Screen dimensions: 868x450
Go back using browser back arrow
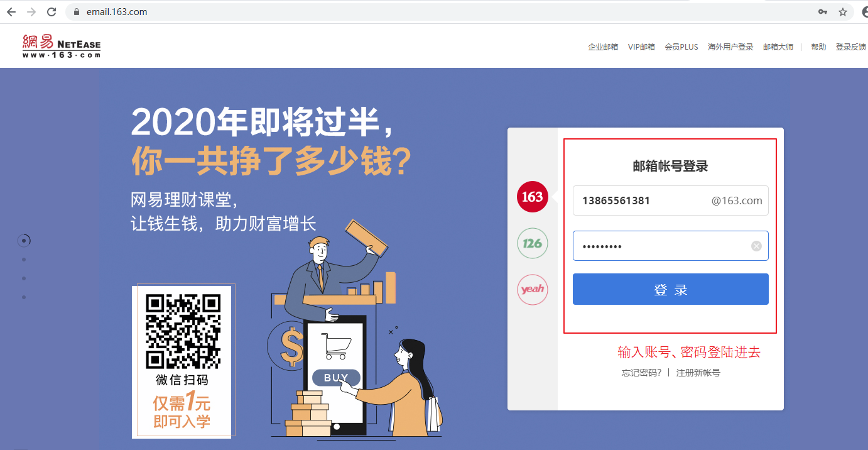tap(11, 12)
